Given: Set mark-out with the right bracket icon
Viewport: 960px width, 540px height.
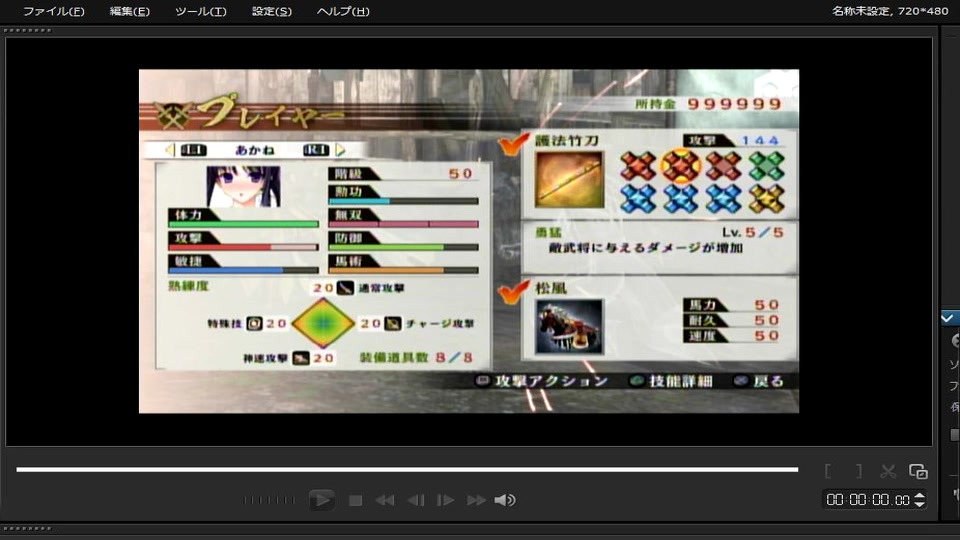Looking at the screenshot, I should pyautogui.click(x=859, y=471).
